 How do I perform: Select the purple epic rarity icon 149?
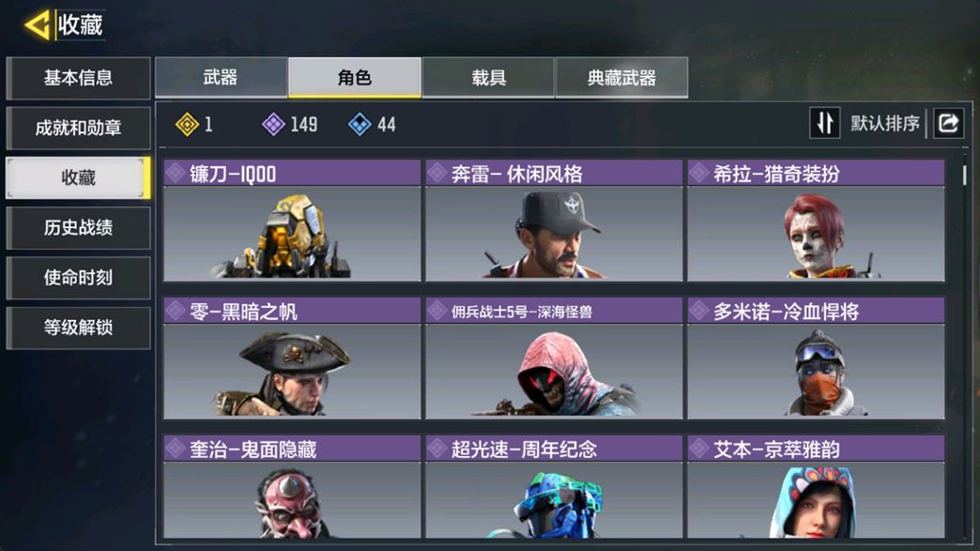click(273, 124)
